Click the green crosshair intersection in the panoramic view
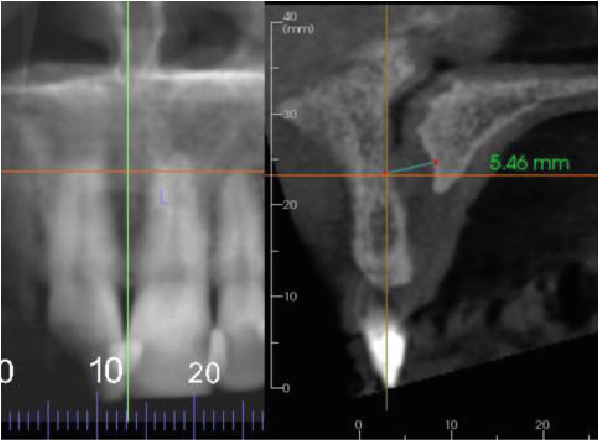Screen dimensions: 600x440 point(127,171)
